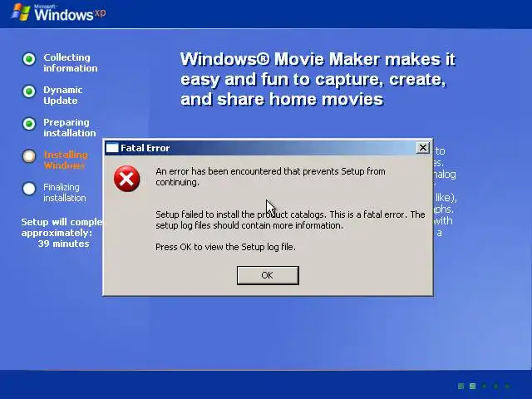Select the Preparing installation step indicator

(x=29, y=124)
